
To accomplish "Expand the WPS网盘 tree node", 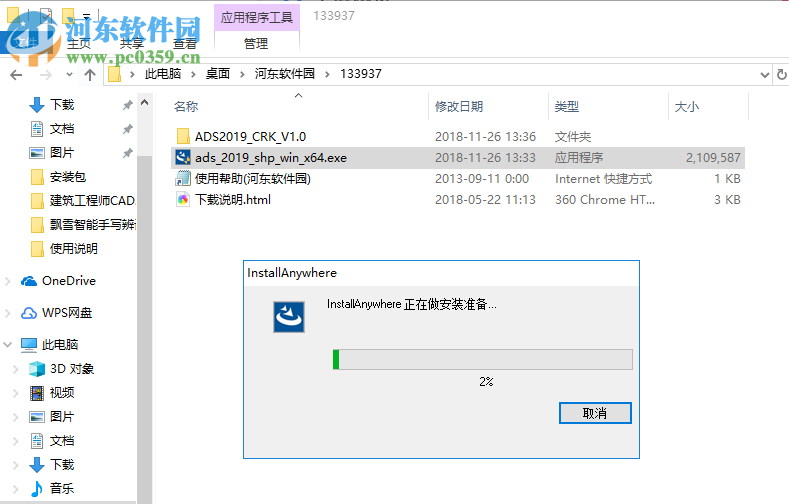I will [x=8, y=313].
